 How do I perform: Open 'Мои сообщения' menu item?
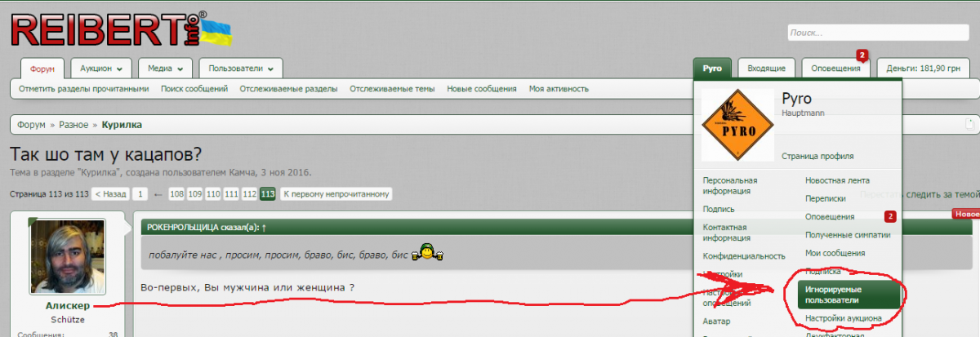(836, 253)
